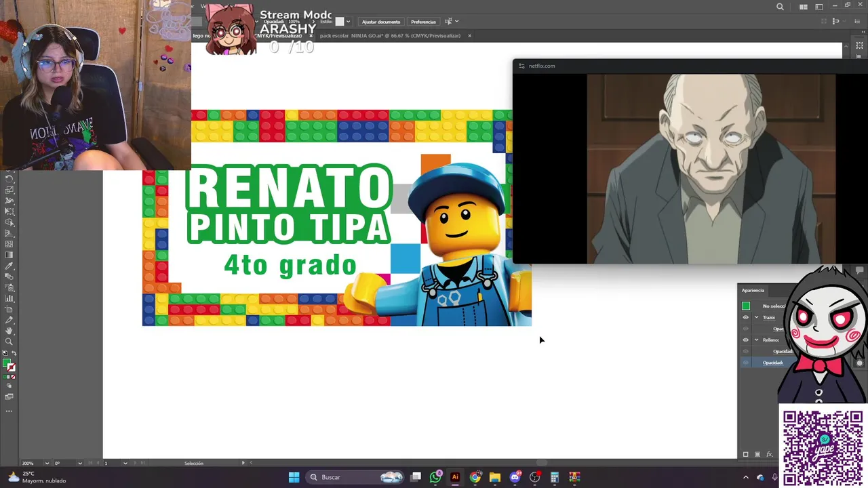
Task: Open Discord from the taskbar
Action: tap(515, 477)
